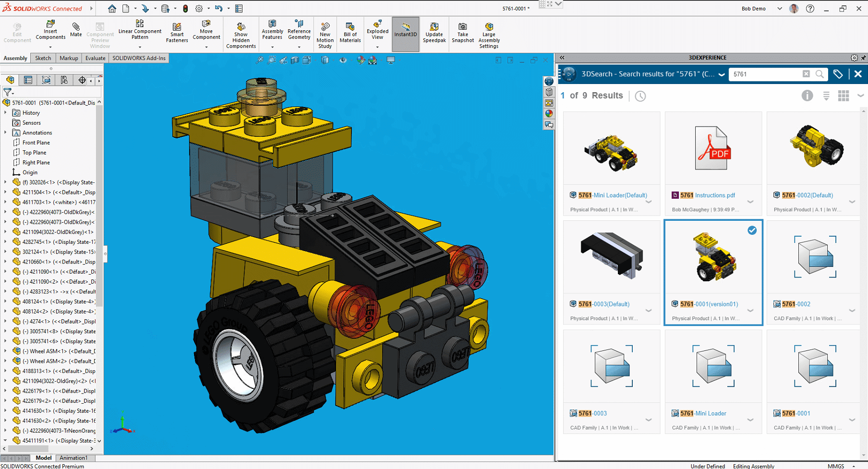Image resolution: width=868 pixels, height=469 pixels.
Task: Switch to the Markup tab
Action: coord(69,58)
